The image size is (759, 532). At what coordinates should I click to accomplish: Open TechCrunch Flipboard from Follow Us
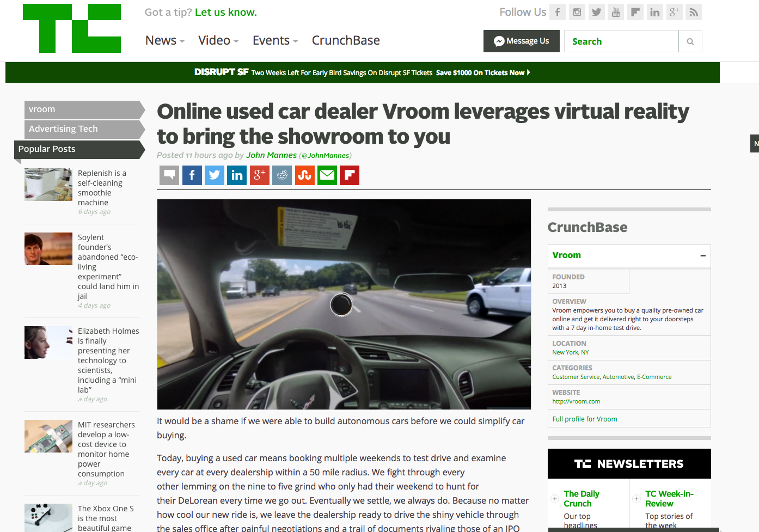pyautogui.click(x=635, y=12)
